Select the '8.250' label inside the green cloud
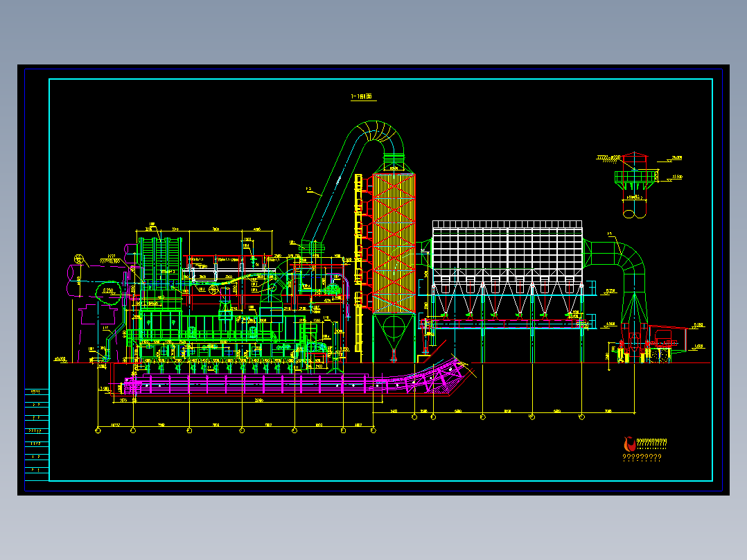This screenshot has height=560, width=747. click(108, 290)
